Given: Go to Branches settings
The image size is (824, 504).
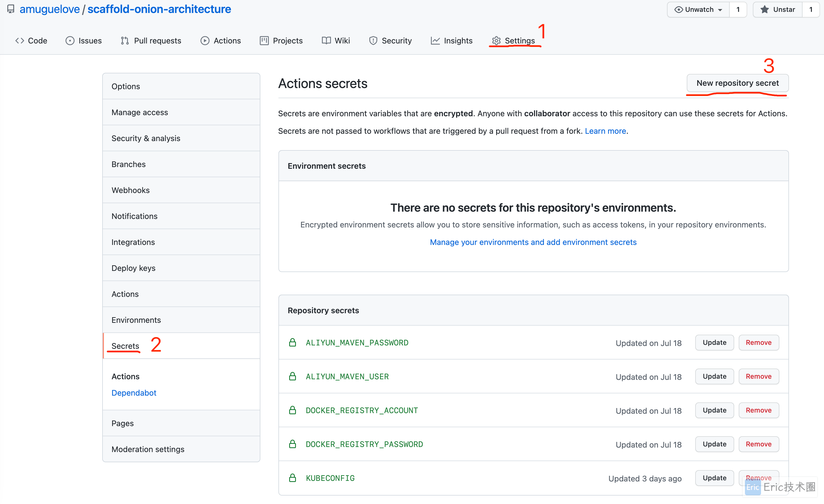Looking at the screenshot, I should (x=181, y=164).
